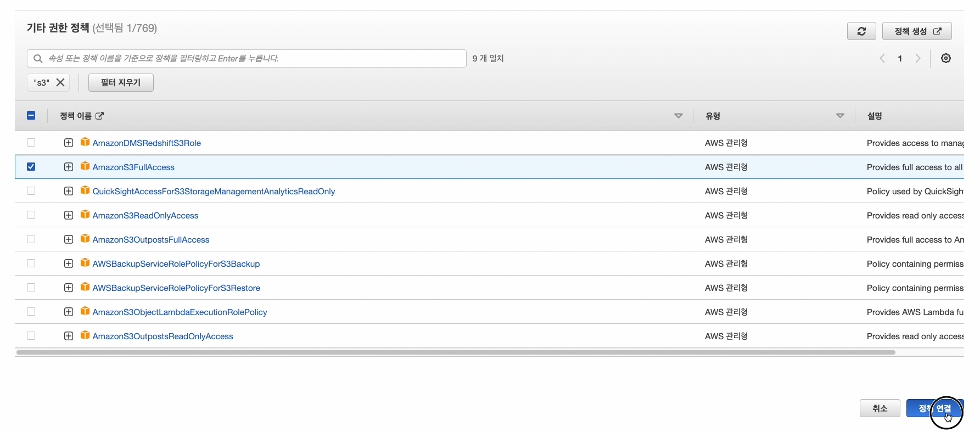Open the AmazonS3ReadOnlyAccess policy link
Image resolution: width=980 pixels, height=432 pixels.
click(x=145, y=216)
